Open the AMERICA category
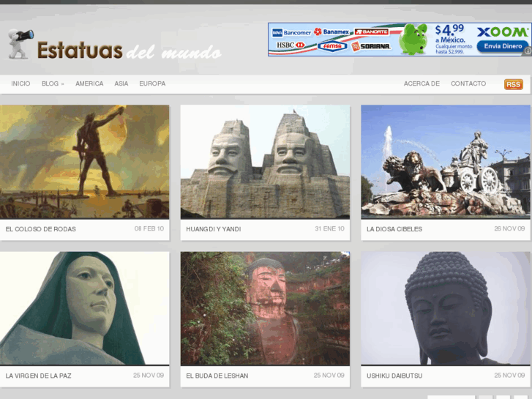The image size is (532, 399). point(89,83)
